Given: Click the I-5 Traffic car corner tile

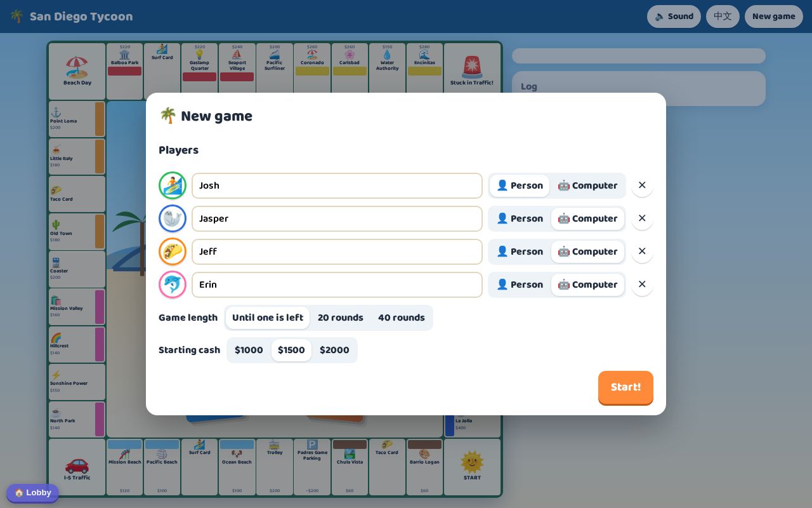Looking at the screenshot, I should click(x=77, y=467).
